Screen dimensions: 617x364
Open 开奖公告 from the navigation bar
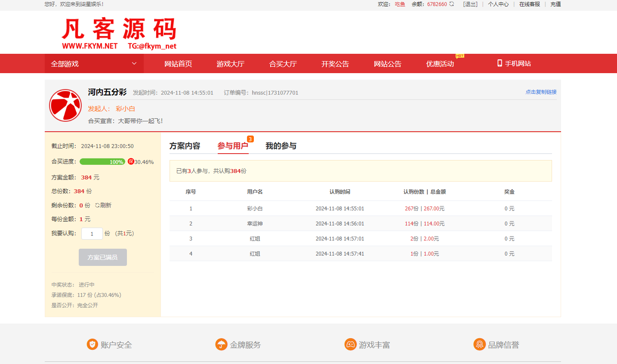point(335,63)
